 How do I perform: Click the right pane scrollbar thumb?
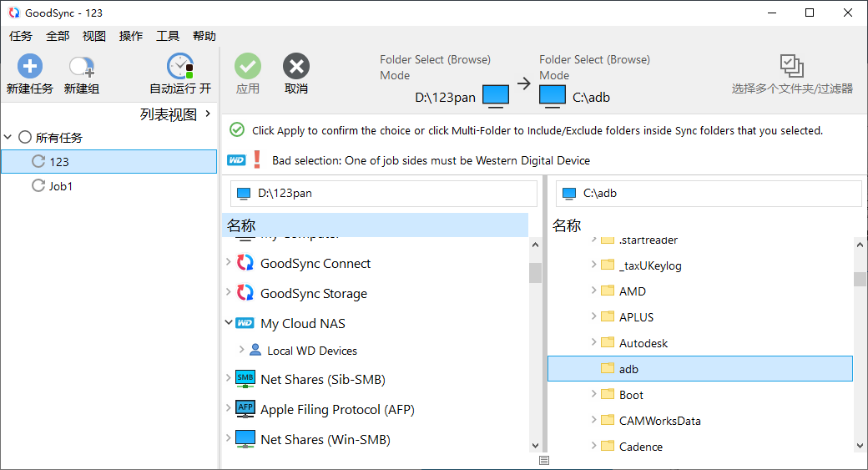860,279
